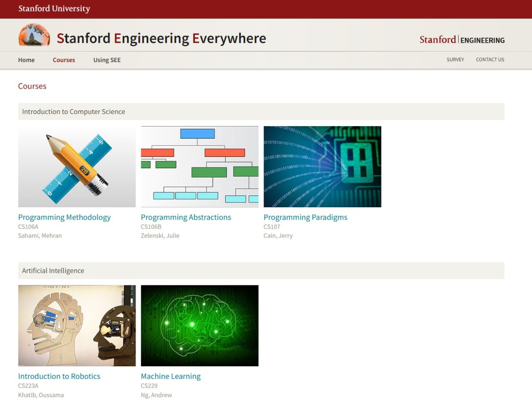Click the tree diagram course thumbnail
The width and height of the screenshot is (532, 415).
tap(199, 166)
